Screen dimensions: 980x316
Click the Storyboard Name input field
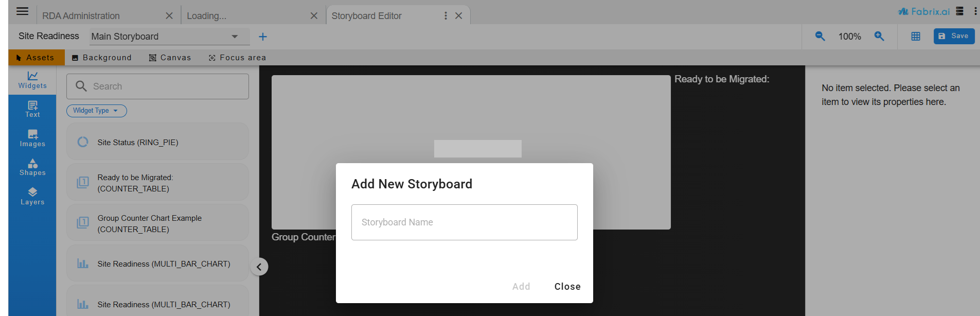point(464,222)
